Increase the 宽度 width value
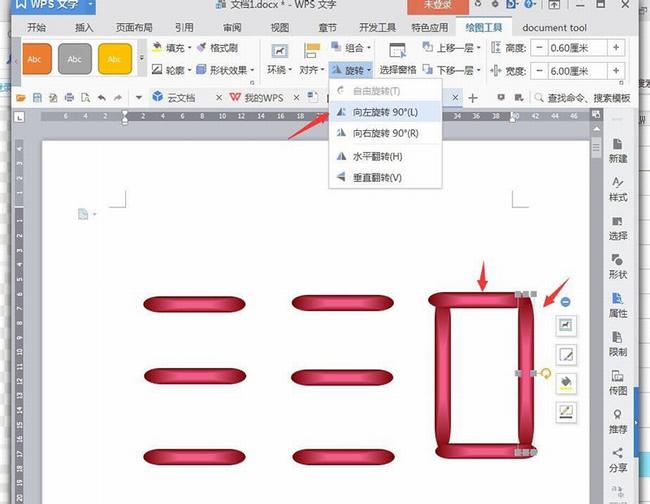650x504 pixels. click(616, 71)
